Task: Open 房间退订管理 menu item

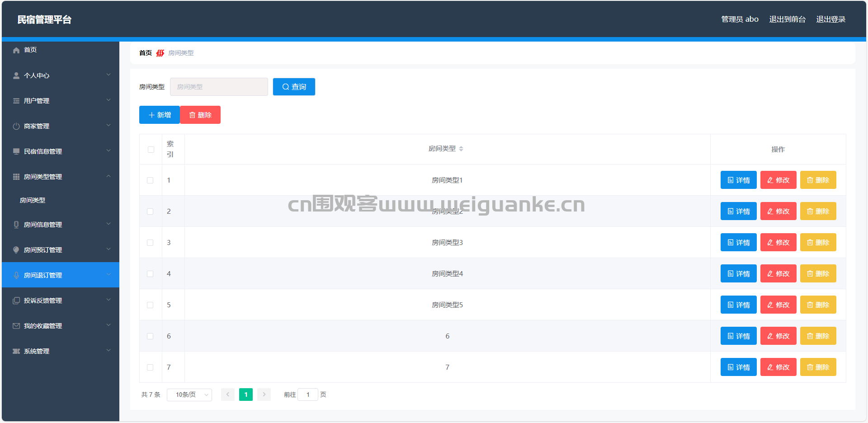Action: (61, 275)
